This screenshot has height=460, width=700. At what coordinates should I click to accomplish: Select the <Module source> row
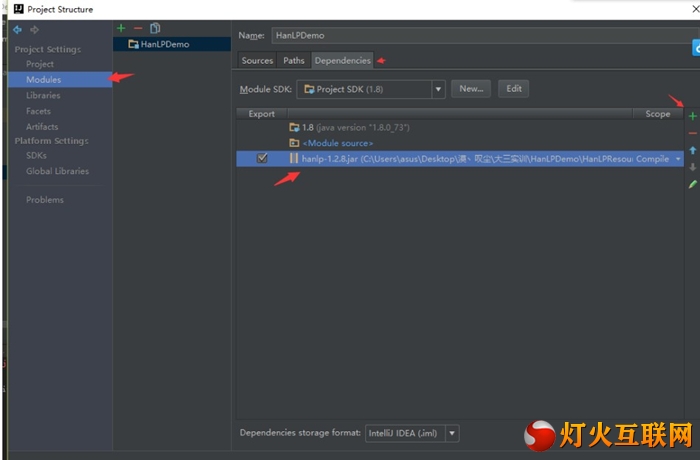coord(460,143)
